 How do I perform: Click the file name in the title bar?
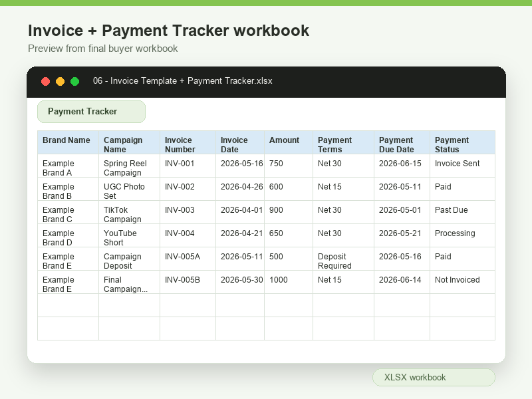tap(182, 80)
